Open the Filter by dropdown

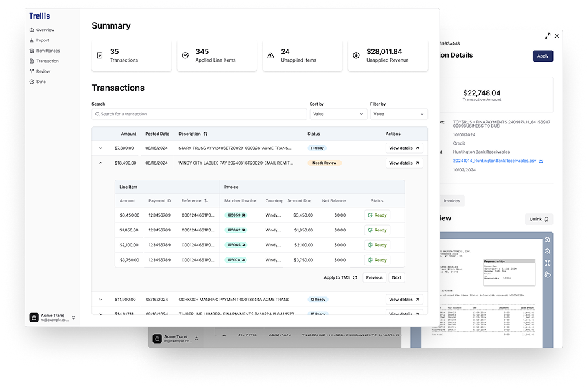398,114
